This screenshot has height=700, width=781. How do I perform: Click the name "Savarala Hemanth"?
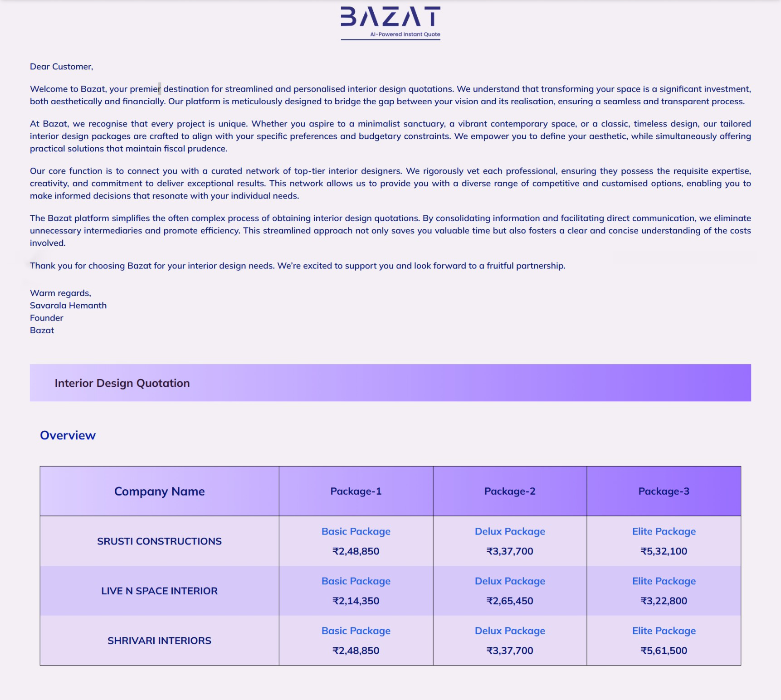pyautogui.click(x=68, y=306)
